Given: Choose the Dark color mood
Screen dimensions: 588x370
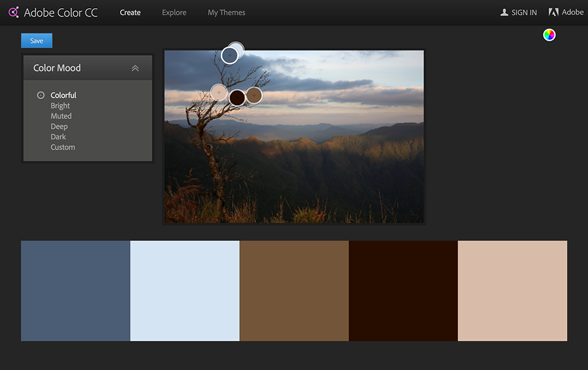Looking at the screenshot, I should tap(58, 136).
